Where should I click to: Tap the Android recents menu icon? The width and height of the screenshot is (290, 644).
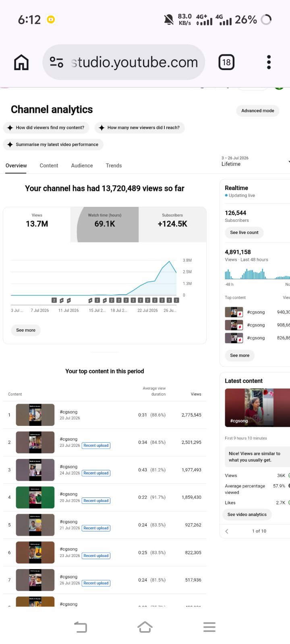pos(209,627)
